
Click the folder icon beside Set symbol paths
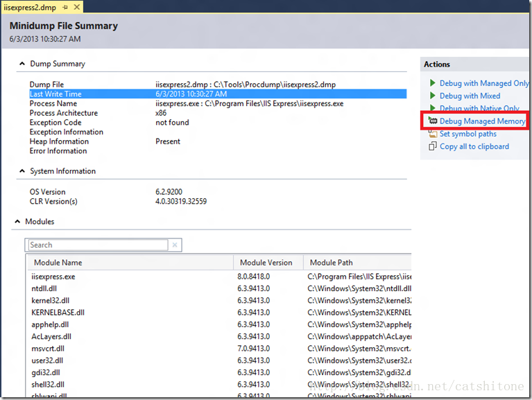point(433,134)
